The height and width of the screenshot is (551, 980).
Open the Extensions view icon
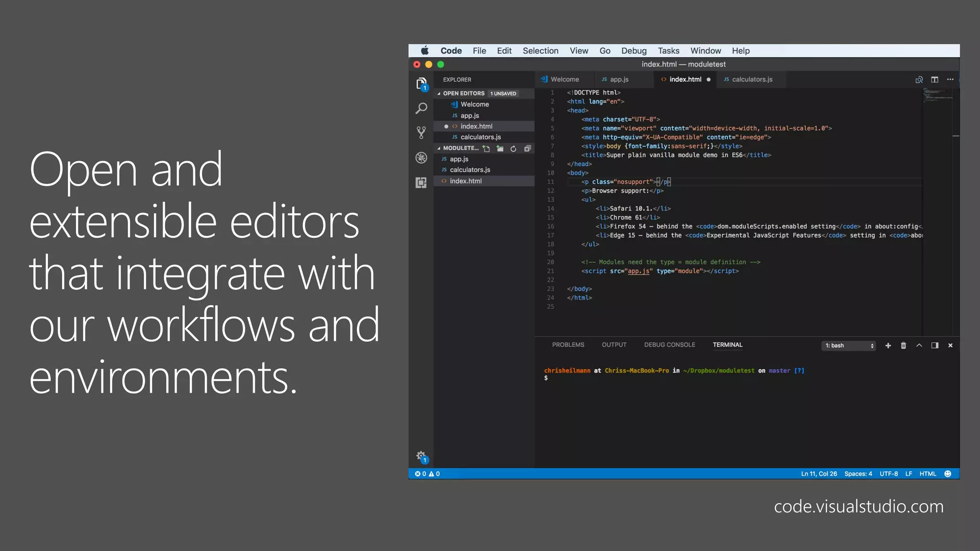(x=421, y=182)
